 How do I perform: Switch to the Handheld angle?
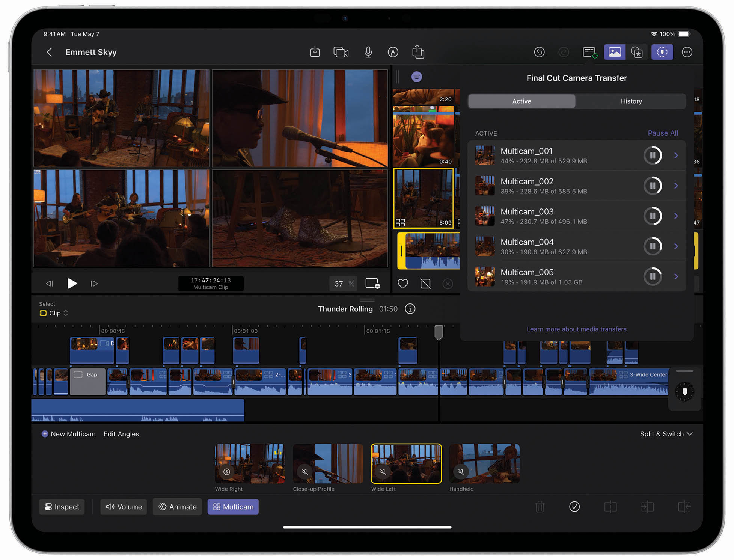pos(484,463)
